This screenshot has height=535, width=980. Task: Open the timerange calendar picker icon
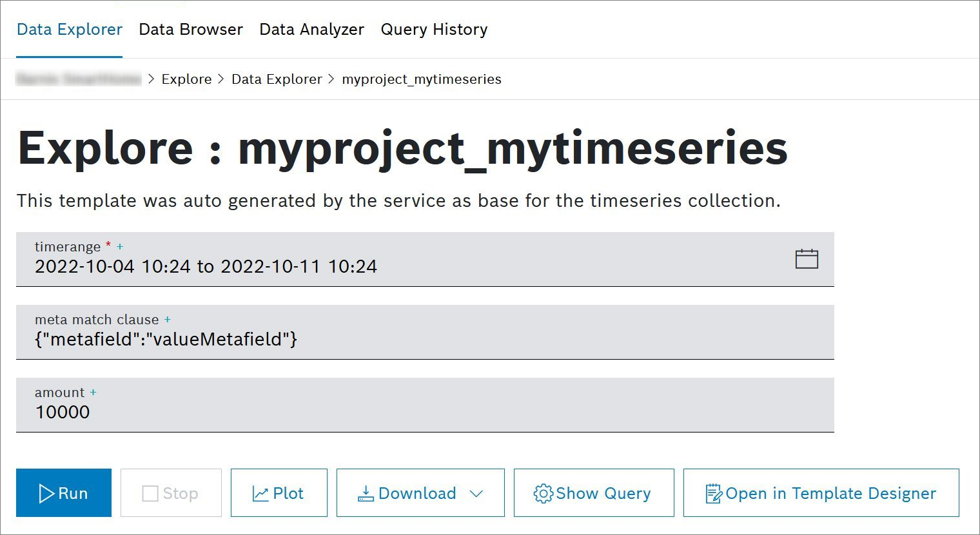806,258
